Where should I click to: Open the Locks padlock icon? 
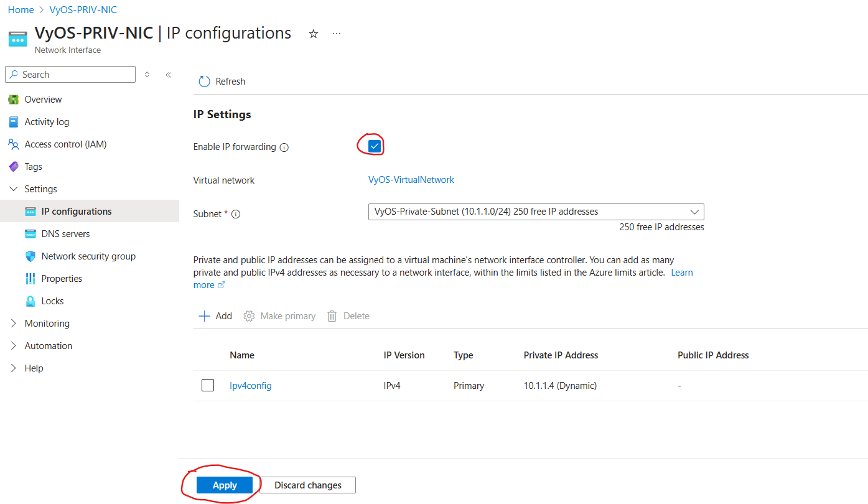tap(31, 301)
